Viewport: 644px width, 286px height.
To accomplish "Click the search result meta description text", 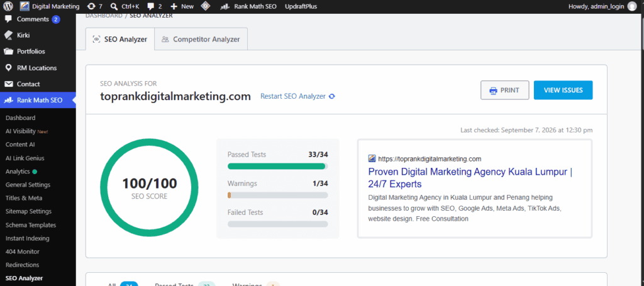I will click(465, 208).
